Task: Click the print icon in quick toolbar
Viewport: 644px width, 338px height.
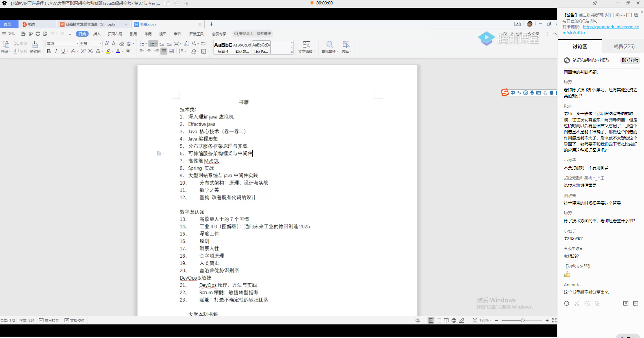Action: tap(38, 34)
